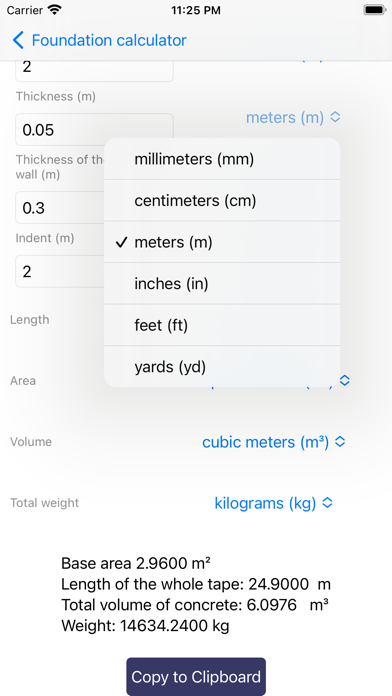Focus the Indent field showing 2
The height and width of the screenshot is (696, 392).
coord(60,271)
